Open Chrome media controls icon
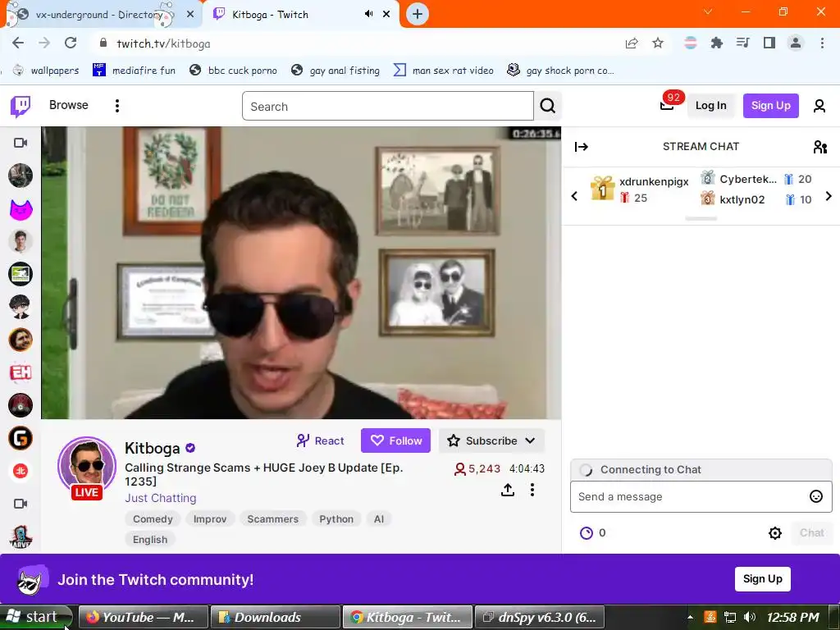 743,43
